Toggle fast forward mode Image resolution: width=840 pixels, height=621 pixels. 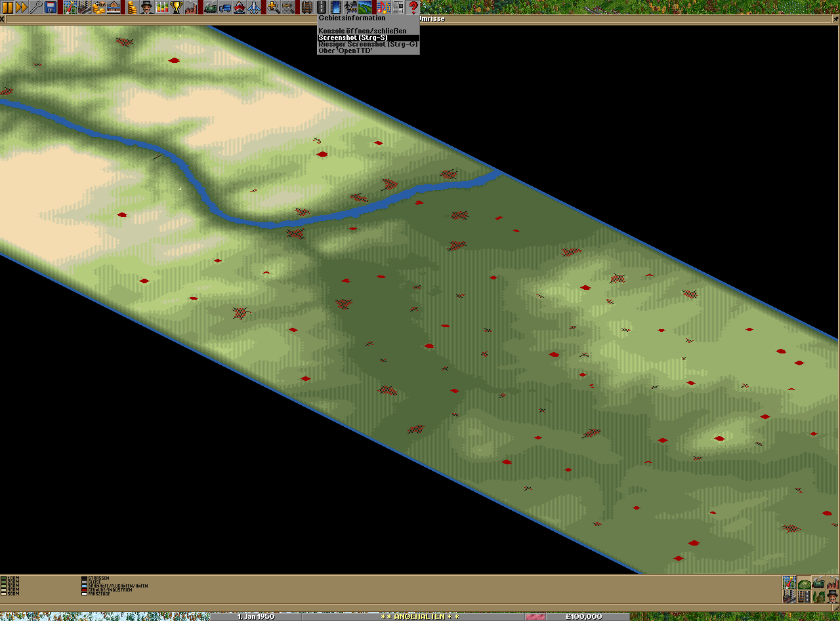coord(22,7)
